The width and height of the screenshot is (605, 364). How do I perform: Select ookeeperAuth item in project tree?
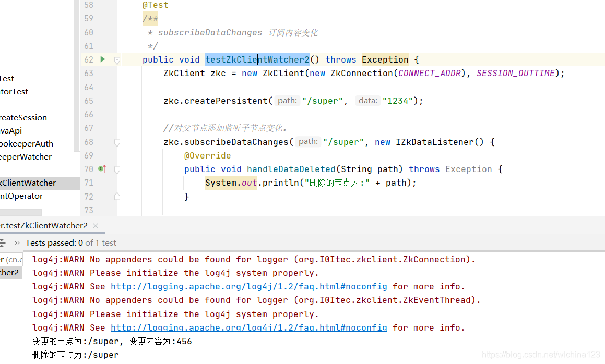coord(27,143)
